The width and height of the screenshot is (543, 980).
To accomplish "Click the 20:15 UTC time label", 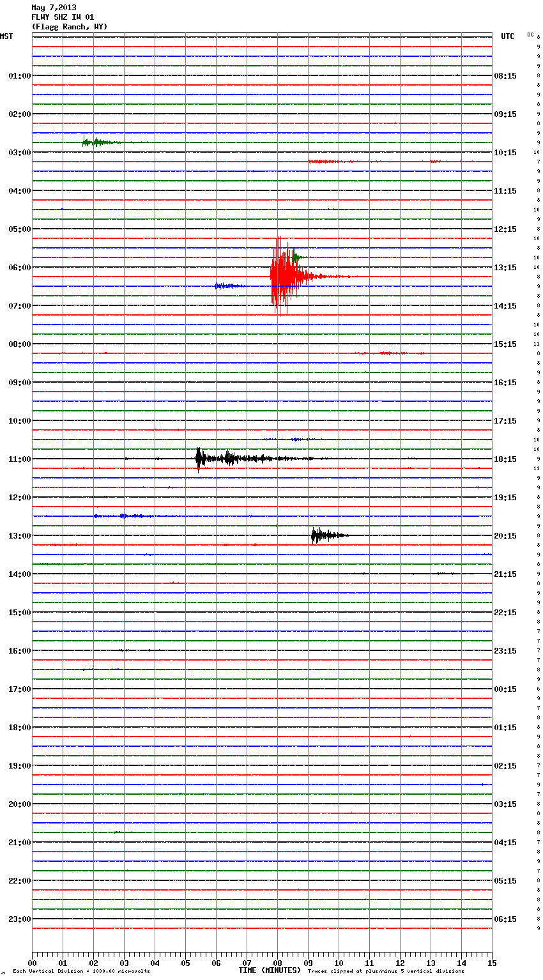I will (x=505, y=536).
